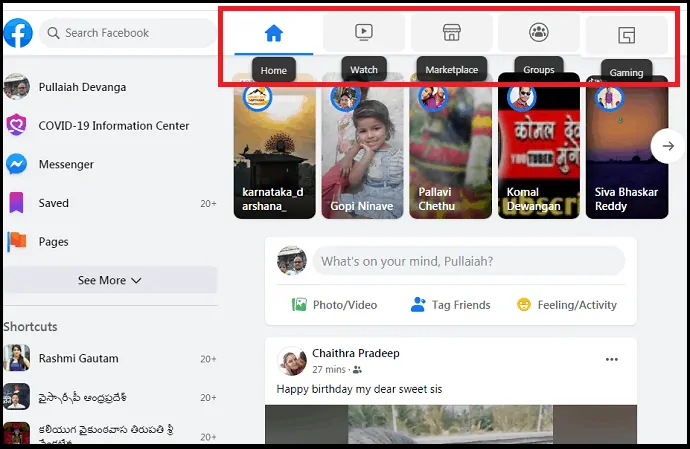Select Feeling/Activity option
The width and height of the screenshot is (690, 449).
coord(567,305)
